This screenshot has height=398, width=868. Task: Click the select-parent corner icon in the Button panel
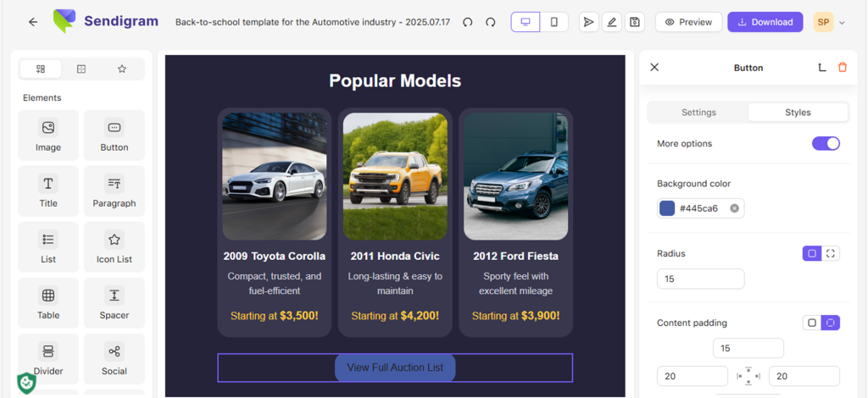pos(822,68)
